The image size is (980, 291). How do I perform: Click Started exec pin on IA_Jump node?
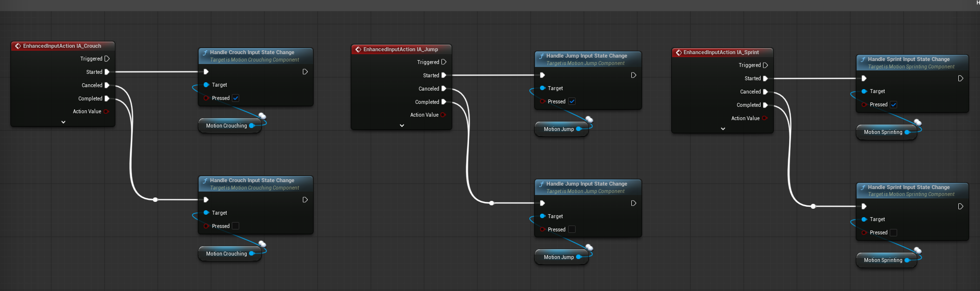click(x=444, y=75)
